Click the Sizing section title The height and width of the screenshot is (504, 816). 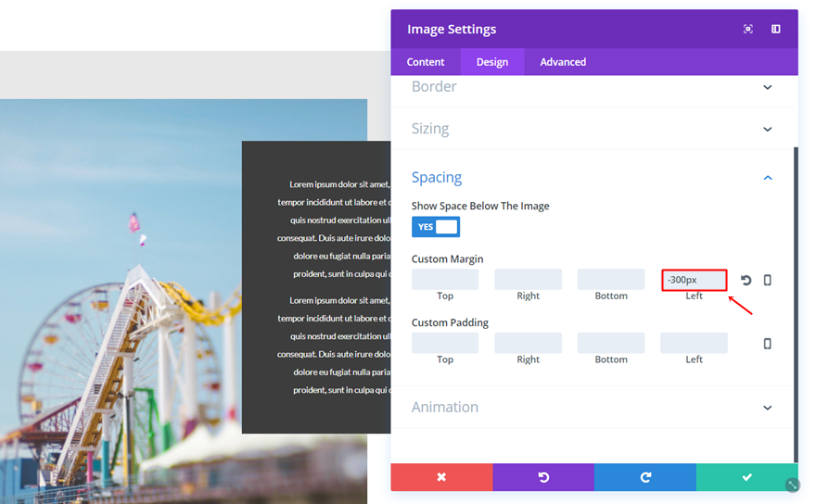430,129
